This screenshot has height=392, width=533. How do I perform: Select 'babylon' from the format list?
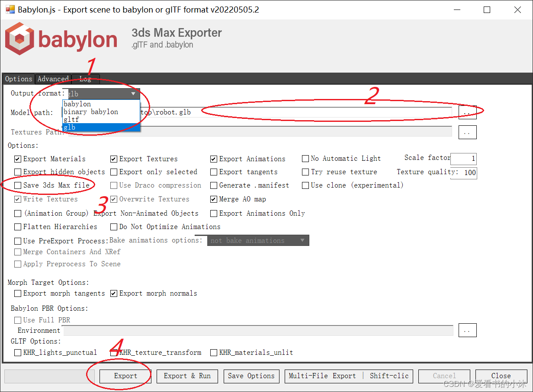[101, 104]
